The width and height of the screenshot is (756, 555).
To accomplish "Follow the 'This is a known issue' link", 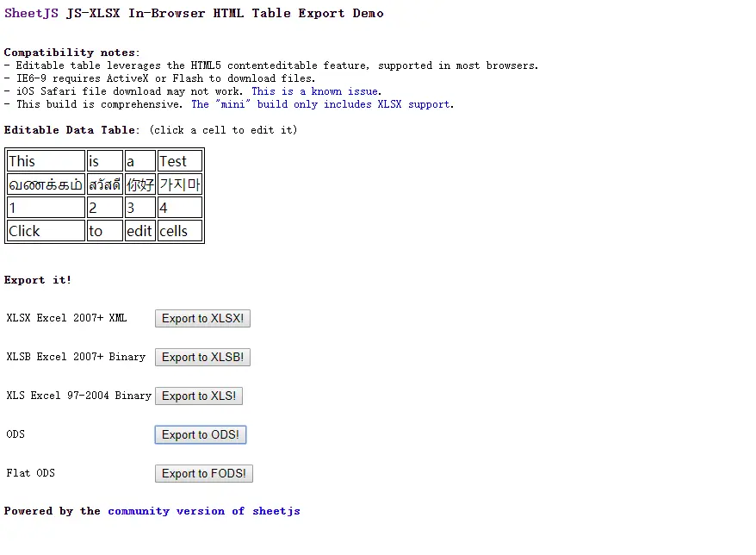I will 315,91.
